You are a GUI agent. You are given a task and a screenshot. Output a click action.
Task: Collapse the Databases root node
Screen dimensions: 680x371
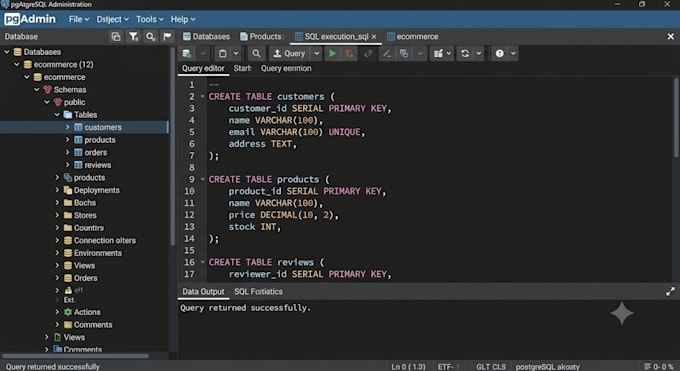(x=7, y=52)
